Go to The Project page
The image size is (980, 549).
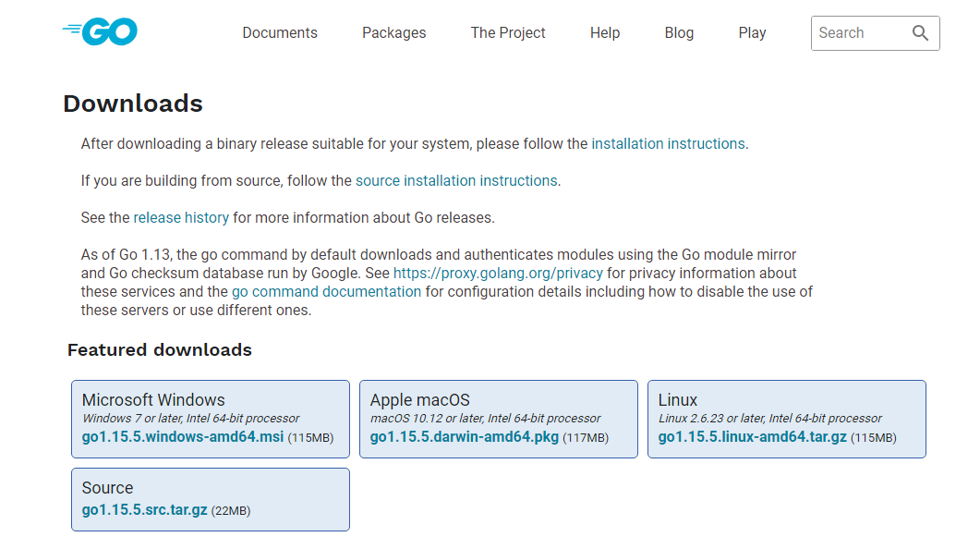click(508, 33)
